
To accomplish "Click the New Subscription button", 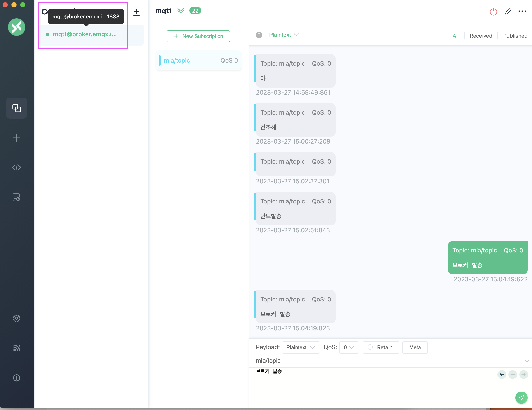I will [198, 36].
